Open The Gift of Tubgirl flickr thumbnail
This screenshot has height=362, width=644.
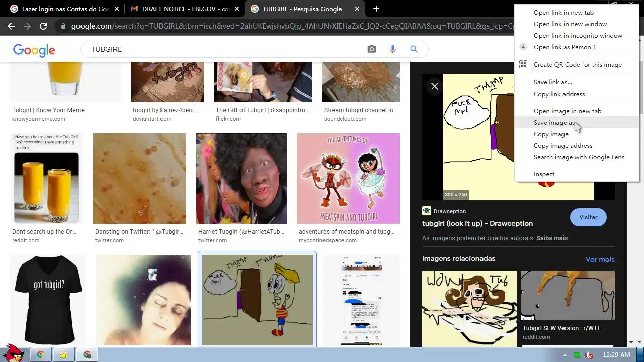[263, 82]
